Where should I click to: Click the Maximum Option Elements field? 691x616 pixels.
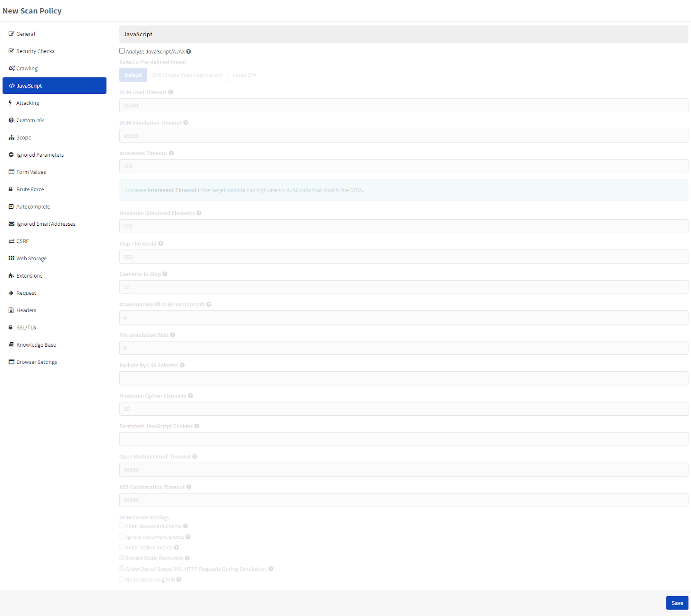pyautogui.click(x=404, y=409)
